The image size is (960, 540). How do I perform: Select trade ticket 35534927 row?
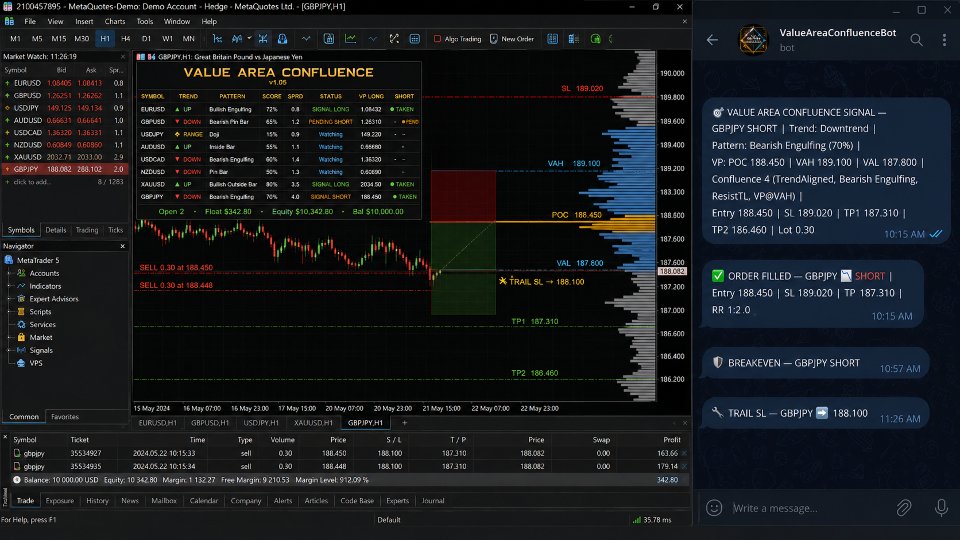pos(345,454)
